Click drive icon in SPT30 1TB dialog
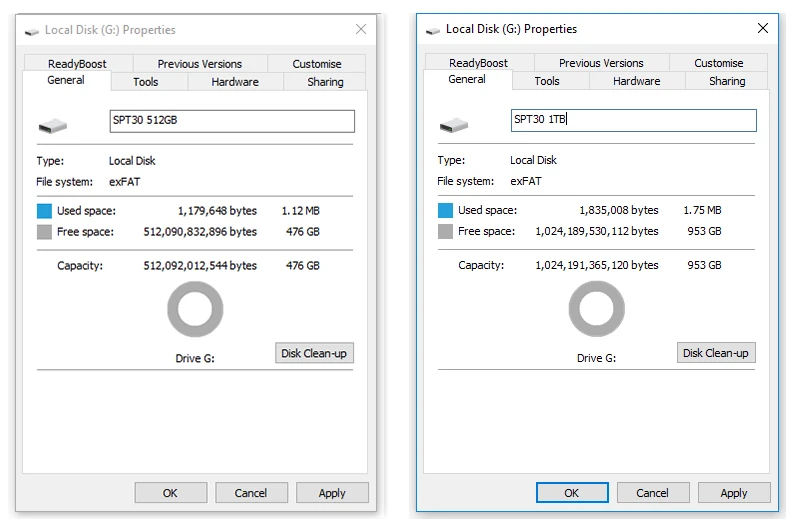The width and height of the screenshot is (800, 519). click(454, 125)
